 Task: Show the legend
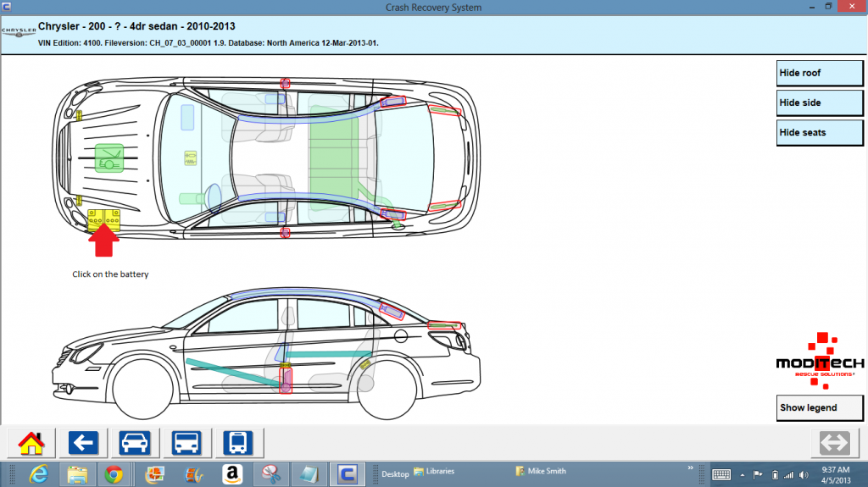click(x=820, y=408)
